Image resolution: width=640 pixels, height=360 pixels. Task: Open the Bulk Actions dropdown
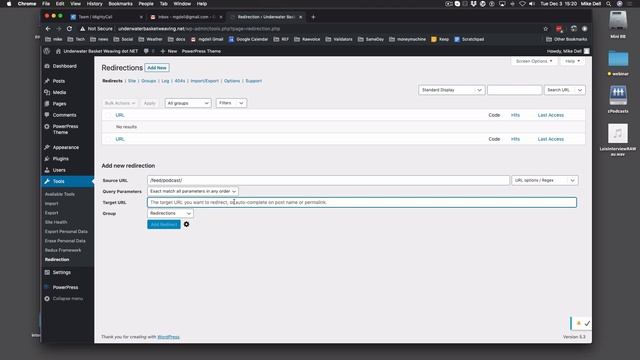coord(120,103)
